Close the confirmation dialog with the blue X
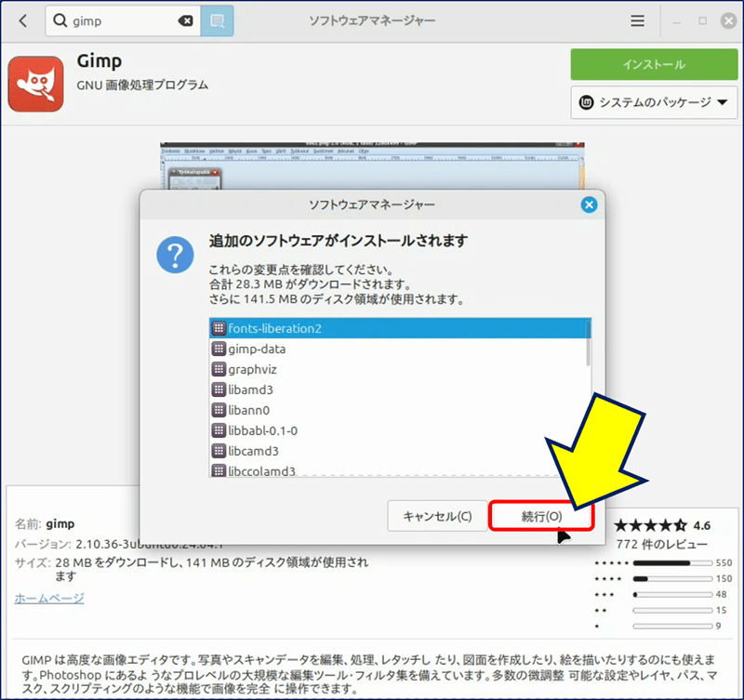 point(589,205)
